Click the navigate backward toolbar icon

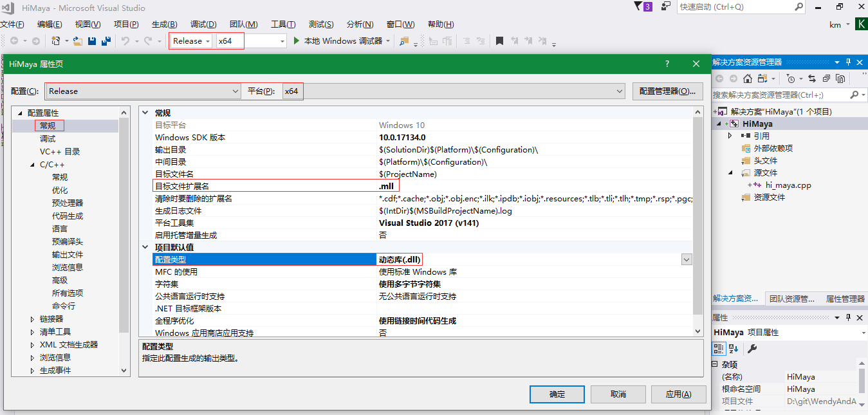(14, 41)
